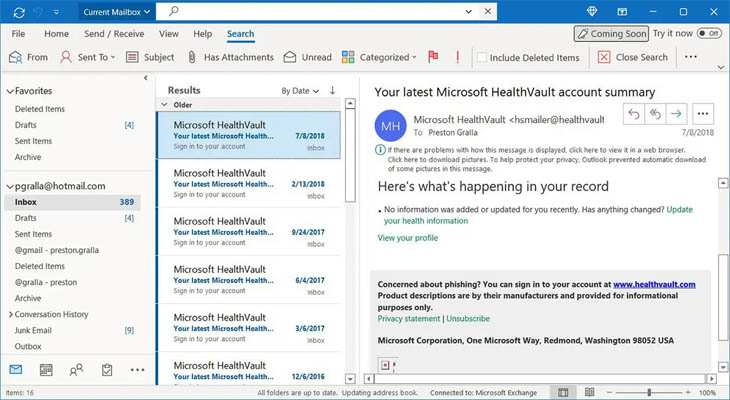Open the By Date sort dropdown

point(300,91)
